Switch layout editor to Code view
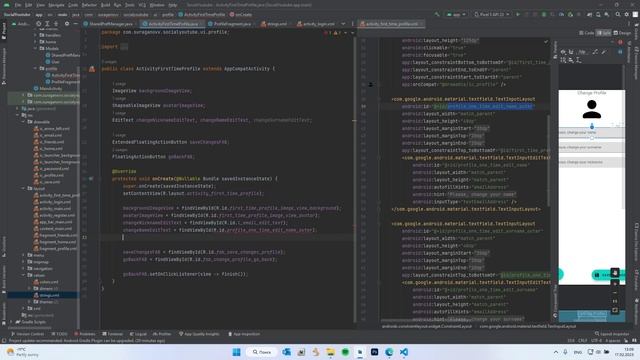 587,33
